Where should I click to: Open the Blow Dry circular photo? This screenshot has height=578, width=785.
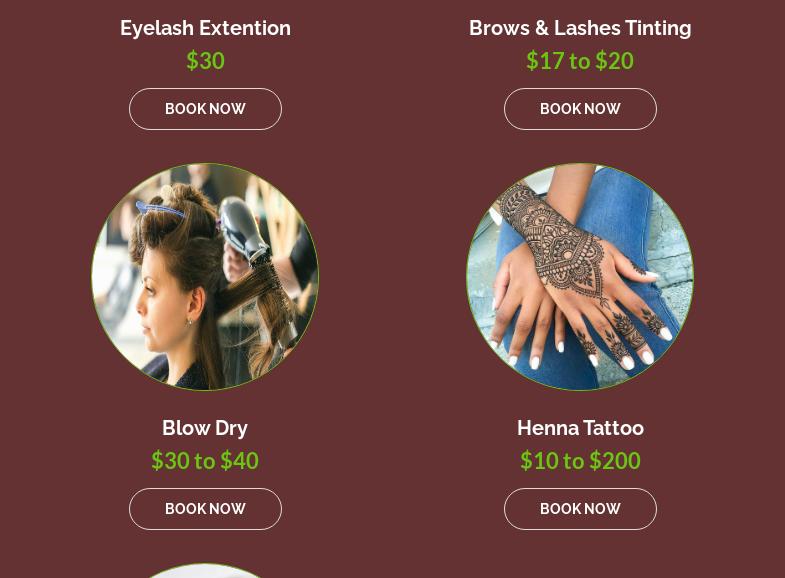205,277
